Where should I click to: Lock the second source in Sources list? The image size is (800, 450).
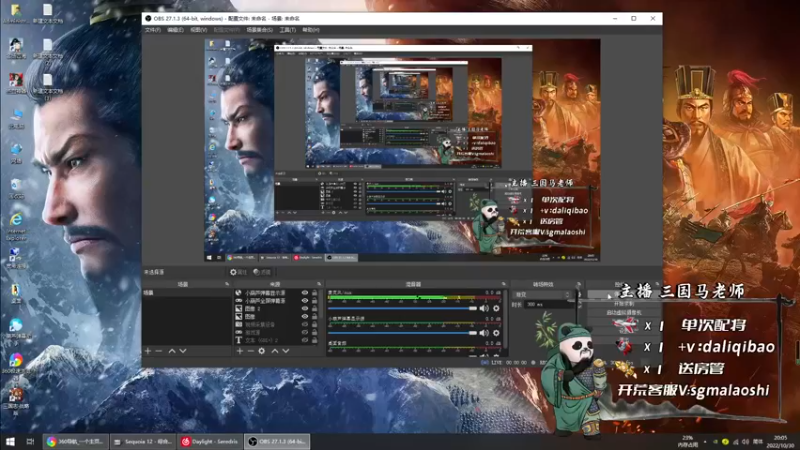[x=314, y=301]
